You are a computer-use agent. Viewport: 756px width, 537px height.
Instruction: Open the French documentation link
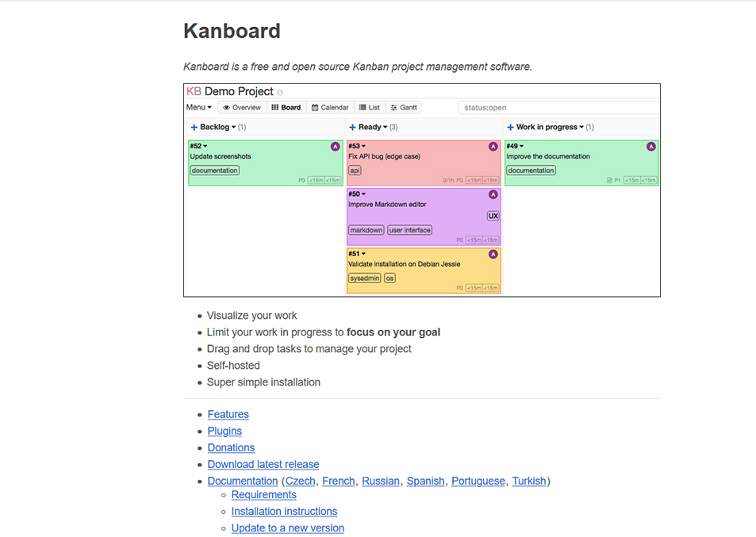coord(339,481)
